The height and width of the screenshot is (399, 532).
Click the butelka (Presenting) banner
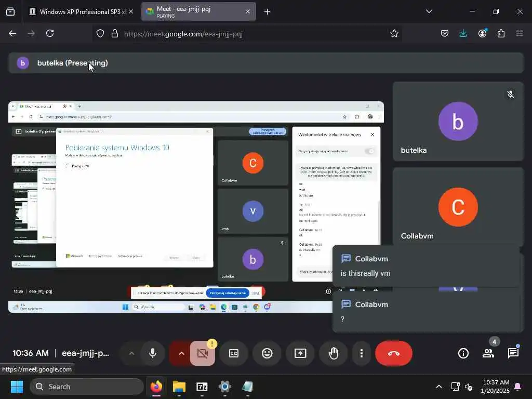pos(266,63)
